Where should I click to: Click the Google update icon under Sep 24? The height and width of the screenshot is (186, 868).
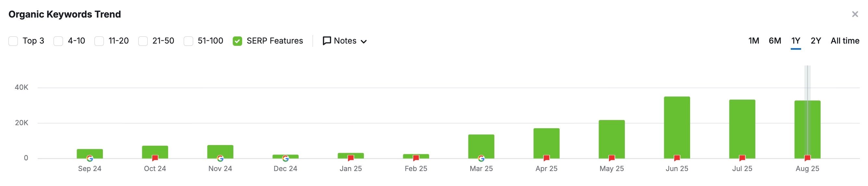tap(90, 158)
